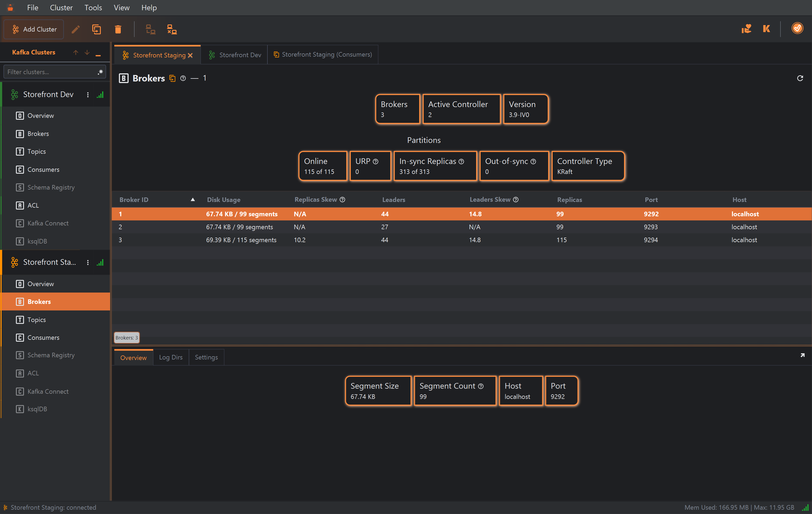This screenshot has width=812, height=514.
Task: Open Storefront Staging three-dot menu
Action: click(88, 262)
